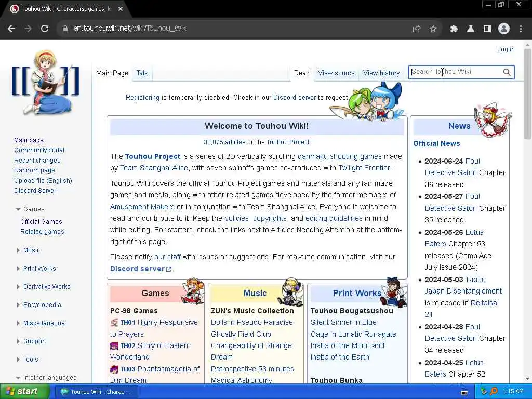
Task: Click the browser forward arrow
Action: pyautogui.click(x=28, y=29)
